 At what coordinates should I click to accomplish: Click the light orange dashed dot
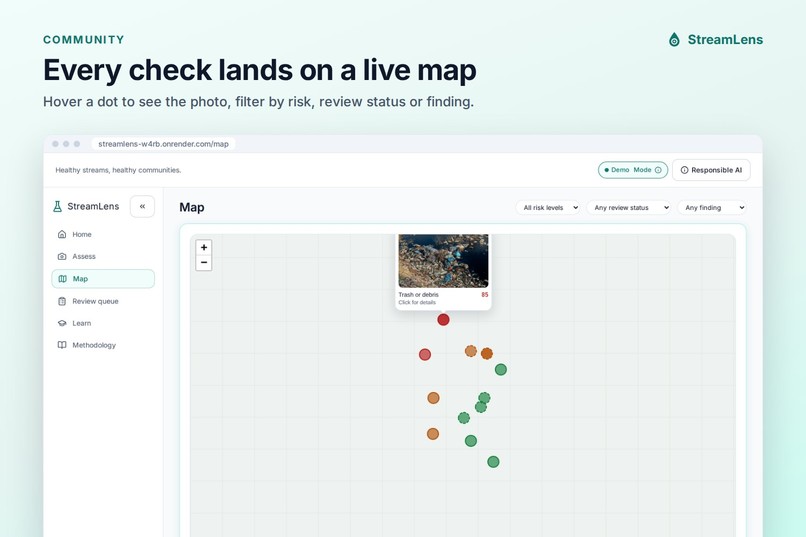tap(470, 351)
